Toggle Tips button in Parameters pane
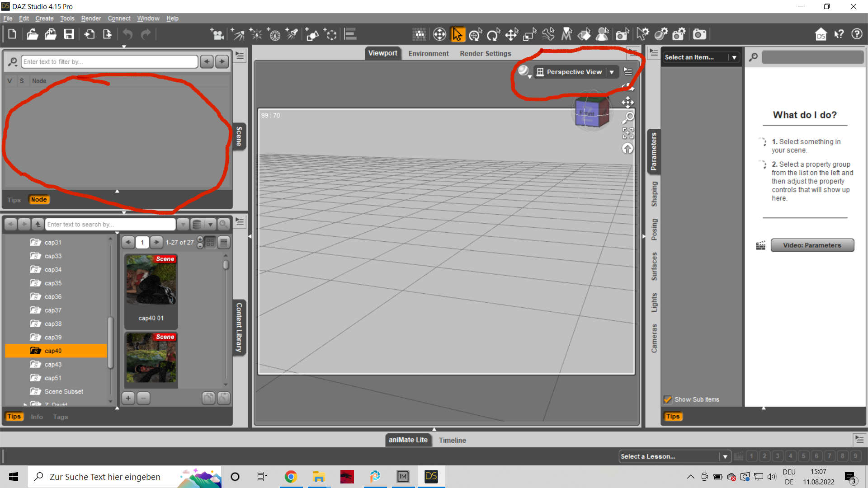 (672, 417)
